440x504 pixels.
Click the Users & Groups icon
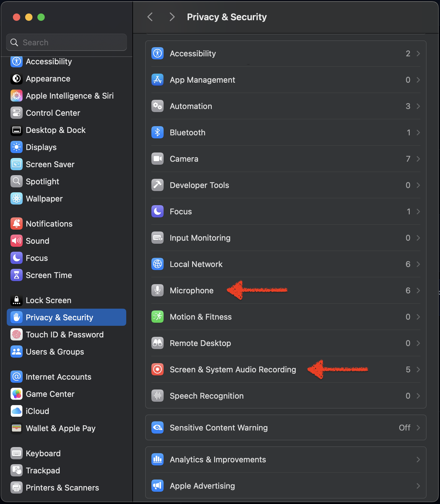[17, 352]
